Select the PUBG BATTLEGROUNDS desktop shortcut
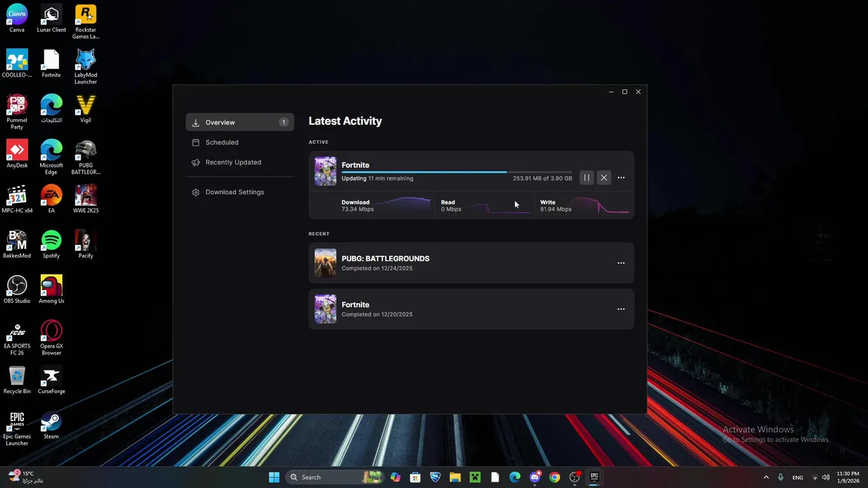Image resolution: width=868 pixels, height=488 pixels. click(85, 157)
